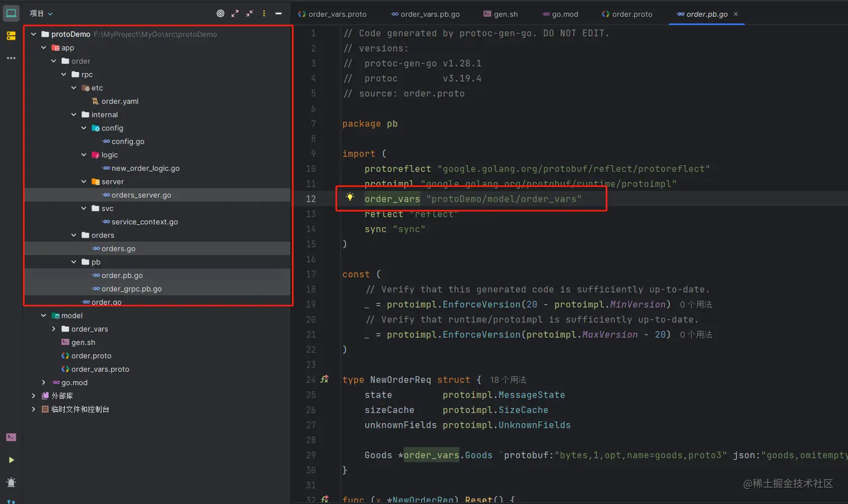The image size is (848, 504).
Task: Collapse the order folder
Action: coord(54,61)
